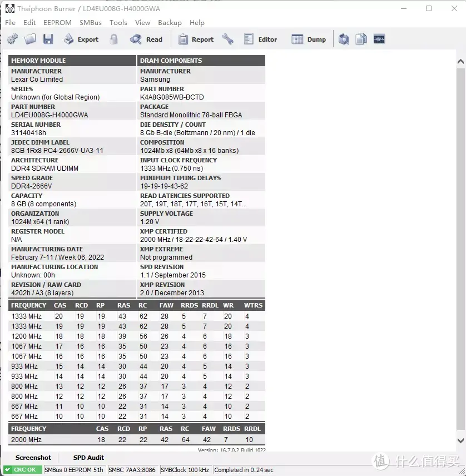Save dump with the floppy disk icon
466x476 pixels.
[x=48, y=39]
